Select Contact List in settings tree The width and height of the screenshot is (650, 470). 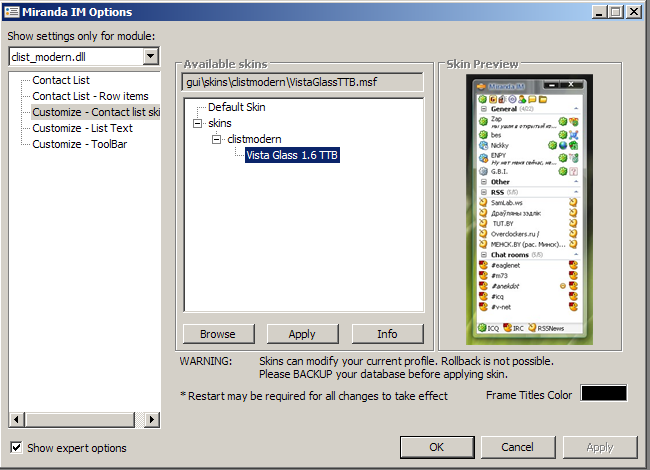coord(61,80)
